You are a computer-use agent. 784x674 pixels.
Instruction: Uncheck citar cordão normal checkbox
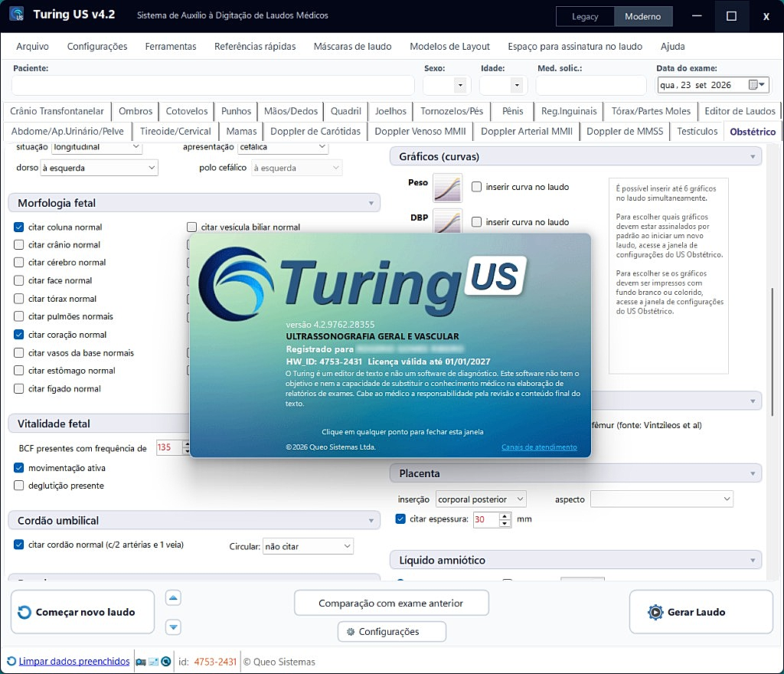(x=19, y=545)
